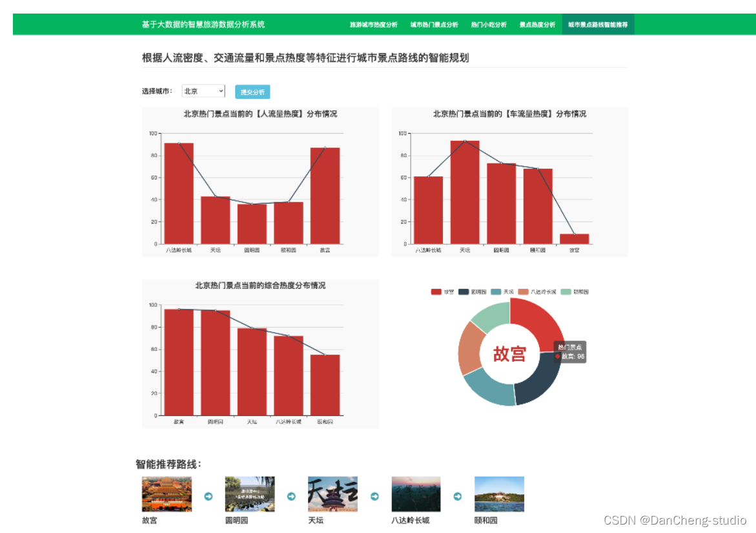756x533 pixels.
Task: Click the 颐和园 bar in the 人流量热度 chart
Action: click(289, 223)
